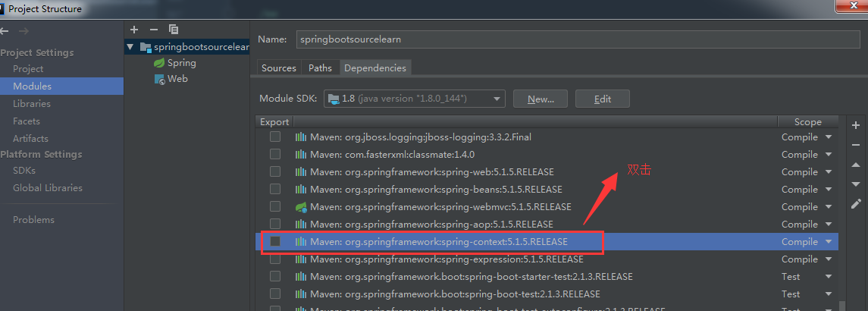Select Maven spring-beans:5.1.5.RELEASE row text
Image resolution: width=868 pixels, height=311 pixels.
tap(436, 190)
